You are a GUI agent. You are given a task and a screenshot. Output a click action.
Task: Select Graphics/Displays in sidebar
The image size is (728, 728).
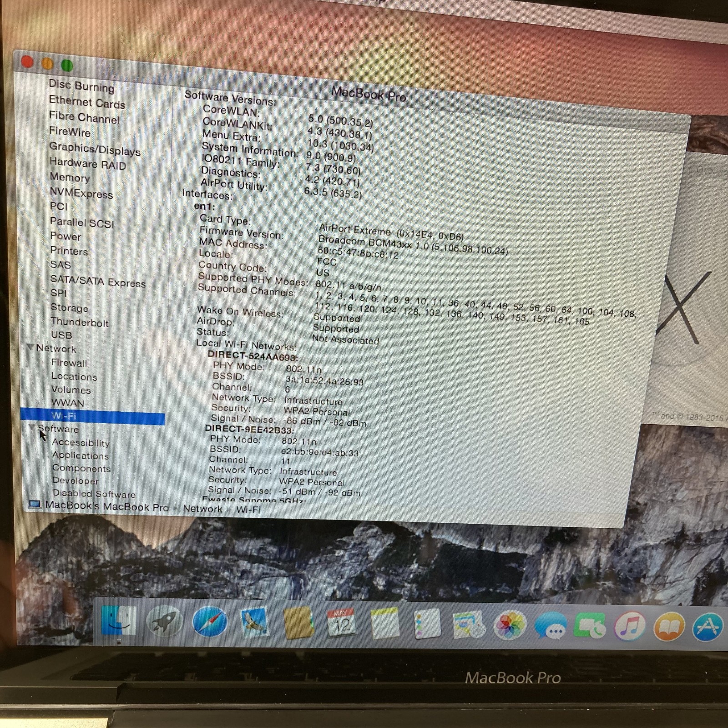click(95, 148)
